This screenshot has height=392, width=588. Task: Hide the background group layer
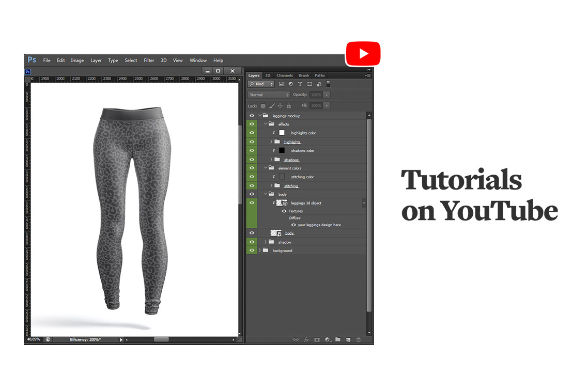point(252,250)
